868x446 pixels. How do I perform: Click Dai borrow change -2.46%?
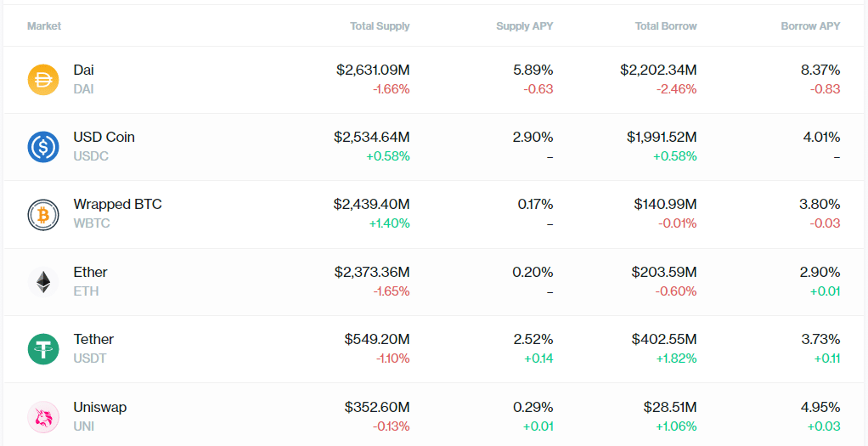[676, 88]
